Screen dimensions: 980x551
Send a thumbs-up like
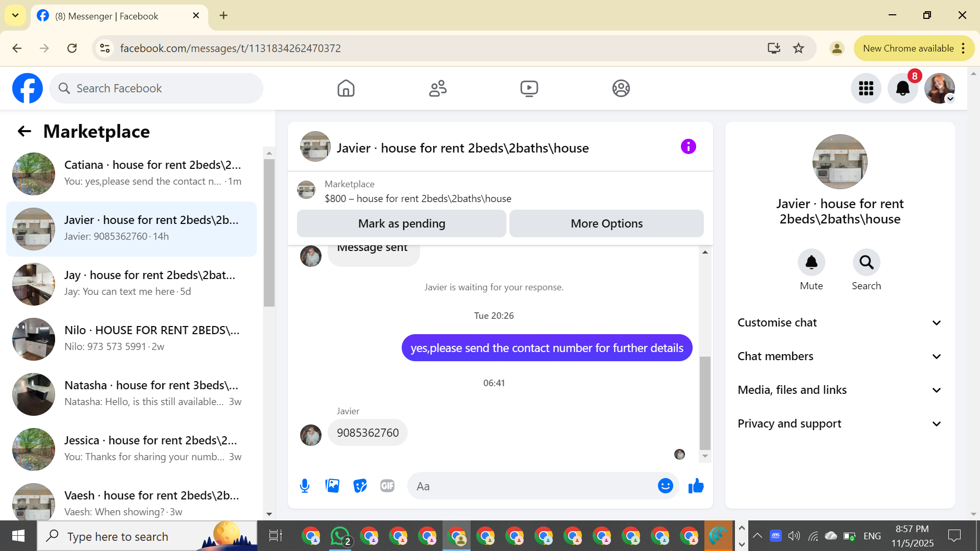tap(696, 486)
